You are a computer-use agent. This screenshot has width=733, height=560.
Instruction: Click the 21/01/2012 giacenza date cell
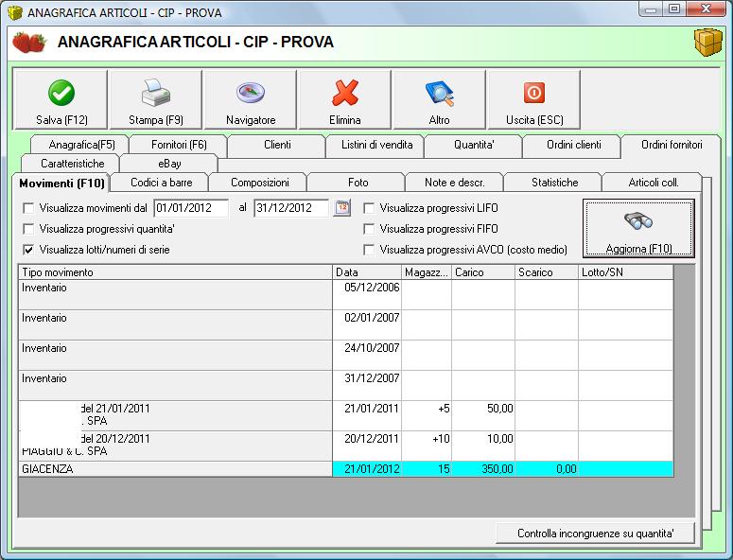point(367,469)
